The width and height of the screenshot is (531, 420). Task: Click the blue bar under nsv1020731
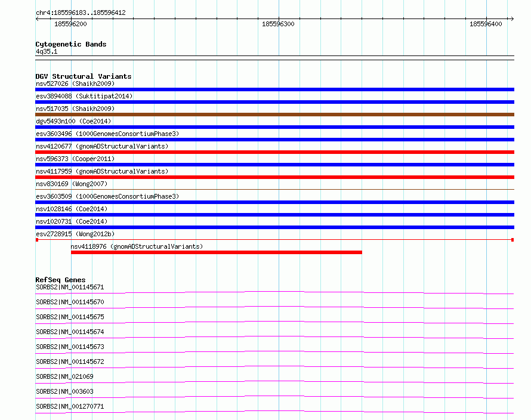[x=274, y=227]
